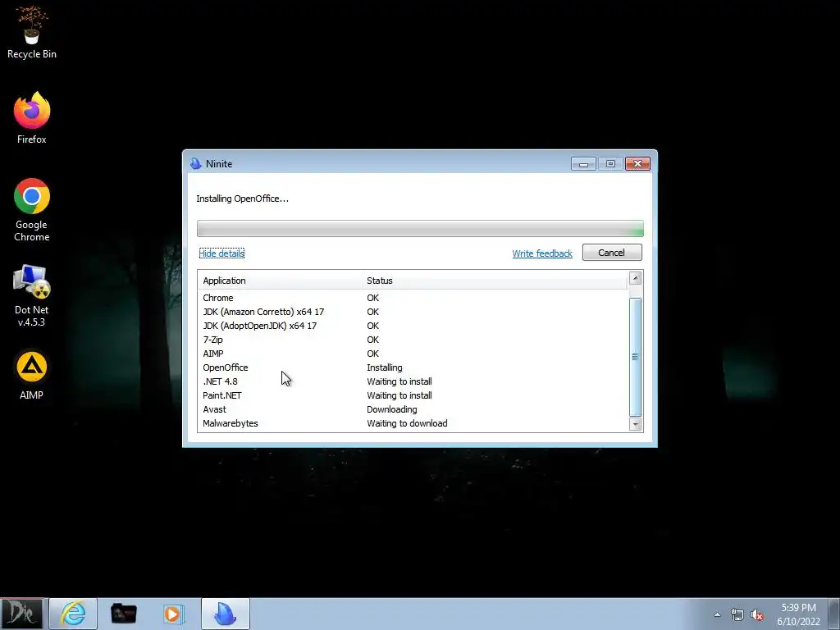840x630 pixels.
Task: Click the installation progress bar
Action: pyautogui.click(x=420, y=228)
